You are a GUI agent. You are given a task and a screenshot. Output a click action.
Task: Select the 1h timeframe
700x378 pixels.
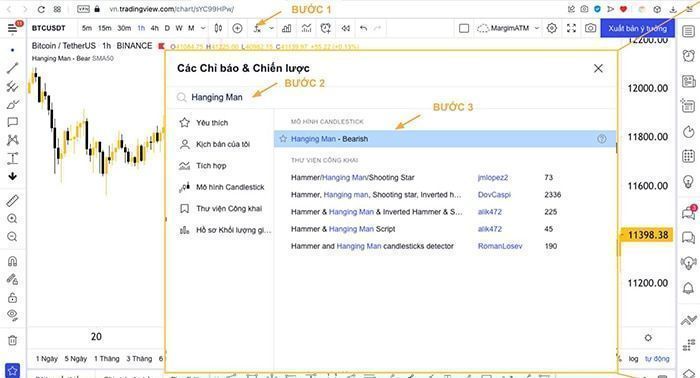tap(141, 28)
